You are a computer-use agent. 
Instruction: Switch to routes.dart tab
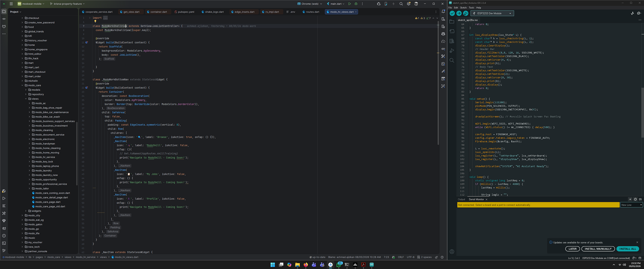tap(311, 12)
